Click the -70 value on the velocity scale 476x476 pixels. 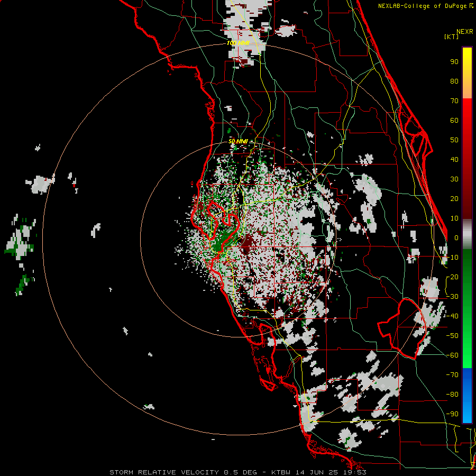[x=452, y=374]
